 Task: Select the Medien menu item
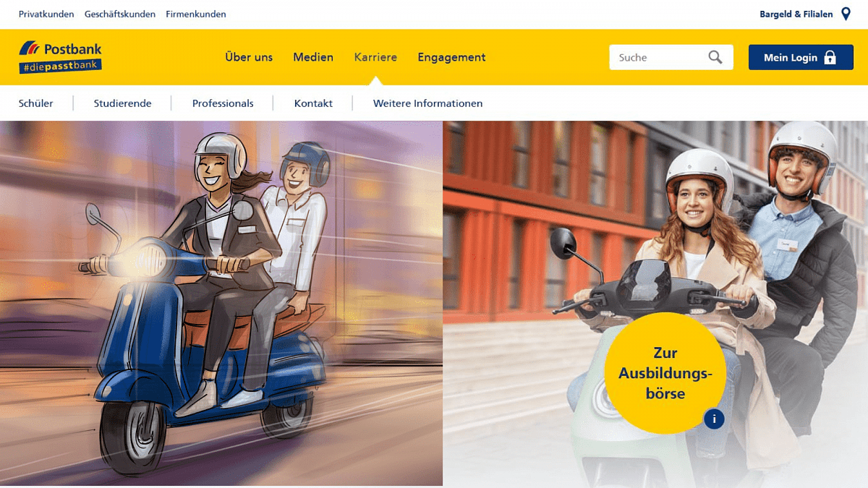point(313,57)
